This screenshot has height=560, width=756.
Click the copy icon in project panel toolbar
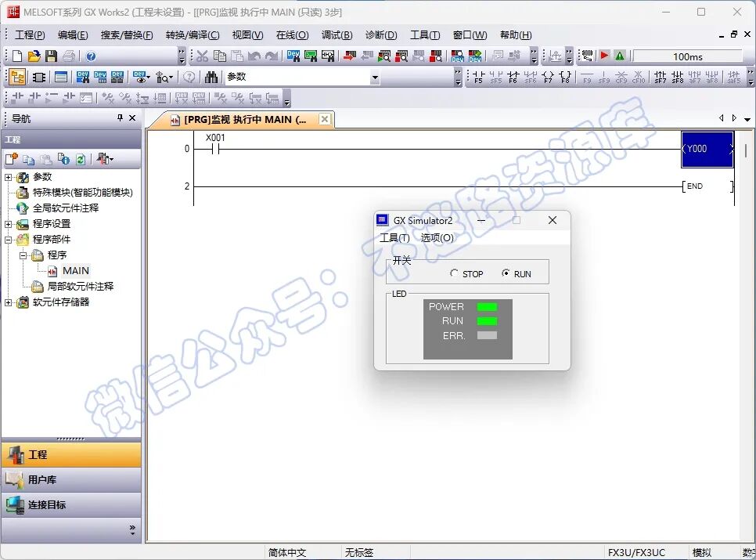point(28,159)
